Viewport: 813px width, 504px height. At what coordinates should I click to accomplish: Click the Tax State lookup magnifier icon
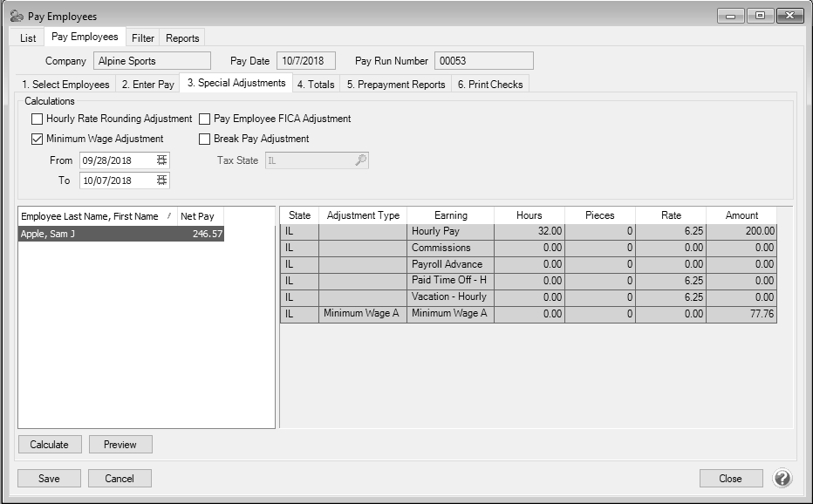(360, 160)
